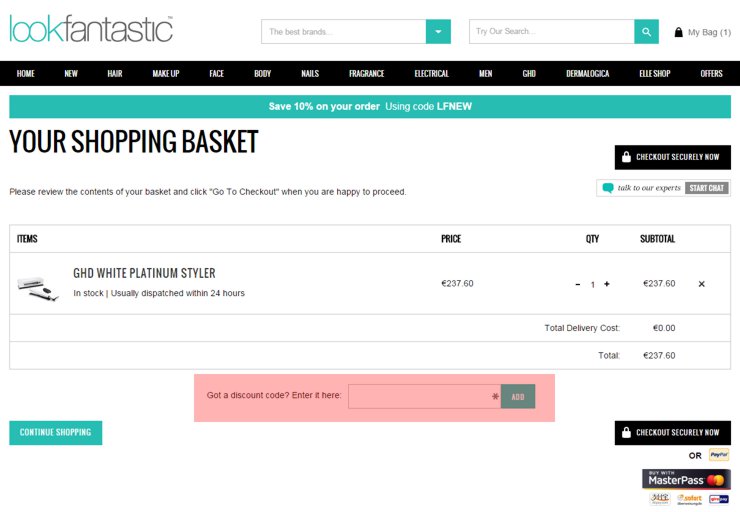The height and width of the screenshot is (512, 740).
Task: Pay with PayPal icon
Action: click(719, 455)
